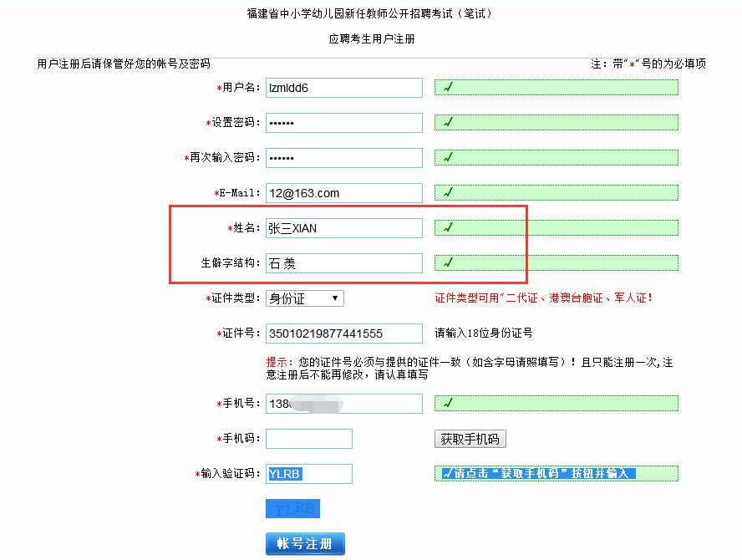Viewport: 742px width, 560px height.
Task: Click the checkmark icon beside username
Action: pyautogui.click(x=449, y=88)
